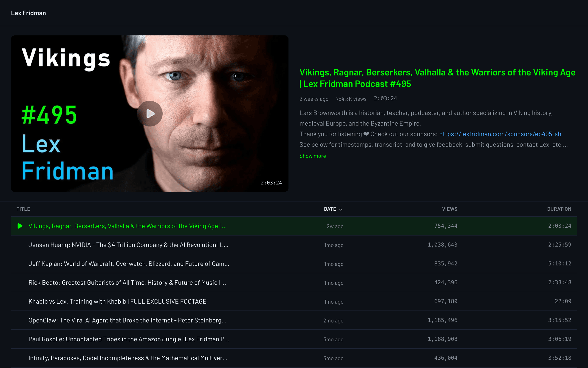The image size is (588, 368).
Task: Click the 1,038,643 views cell
Action: pos(442,244)
